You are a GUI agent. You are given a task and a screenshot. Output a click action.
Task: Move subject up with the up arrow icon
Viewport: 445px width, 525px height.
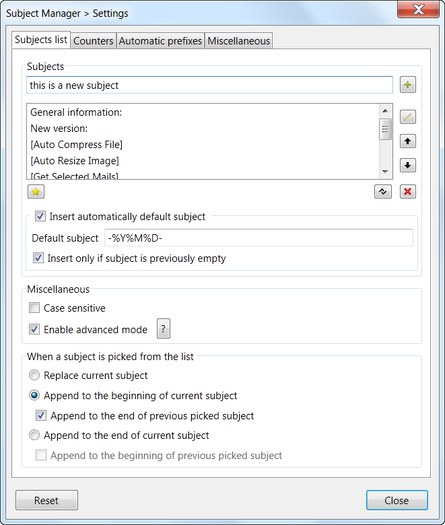click(x=407, y=141)
